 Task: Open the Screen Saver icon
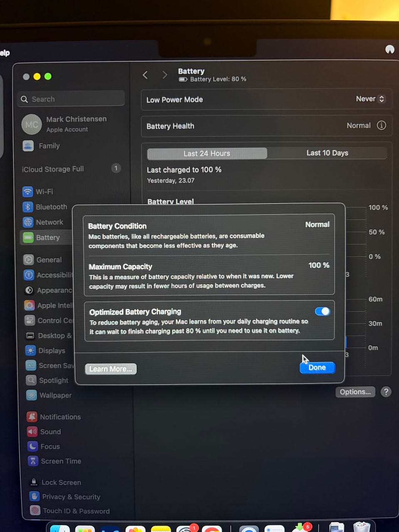tap(31, 365)
